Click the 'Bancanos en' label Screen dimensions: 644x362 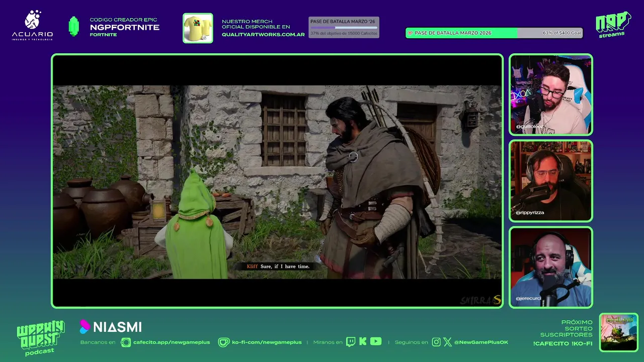98,342
